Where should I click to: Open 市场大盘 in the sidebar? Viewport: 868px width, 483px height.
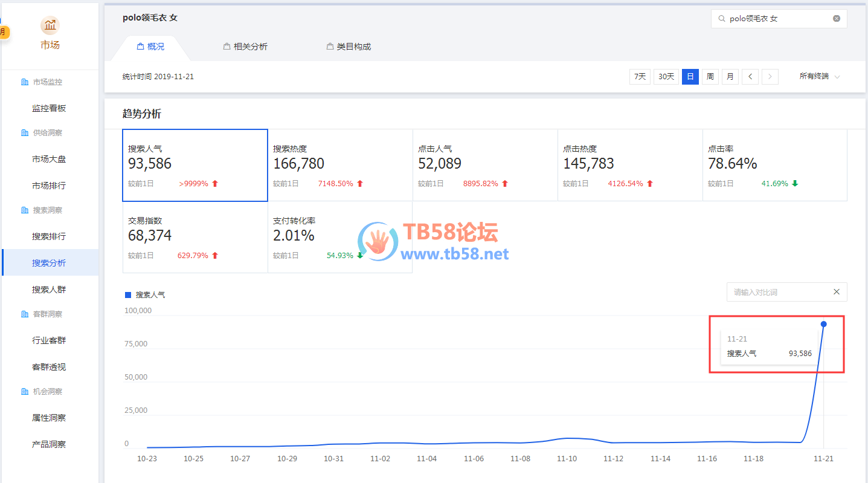click(x=49, y=159)
